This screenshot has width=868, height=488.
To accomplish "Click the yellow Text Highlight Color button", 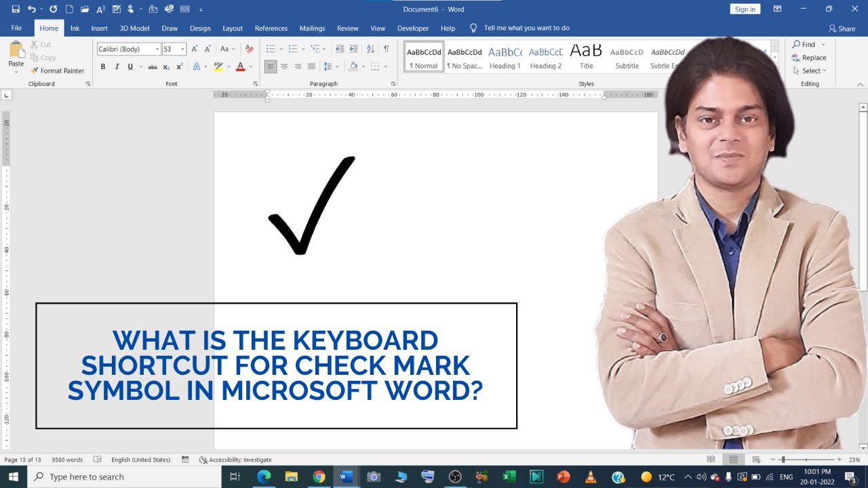I will tap(218, 66).
